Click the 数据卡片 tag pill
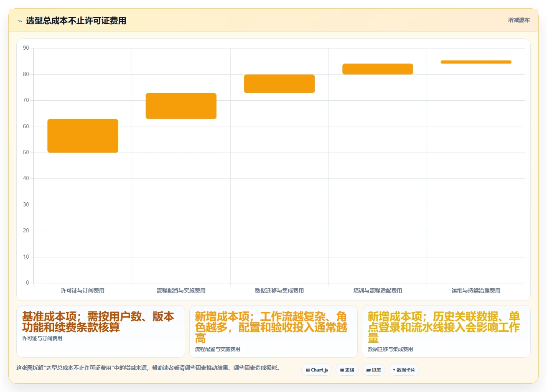This screenshot has height=392, width=547. (x=404, y=370)
